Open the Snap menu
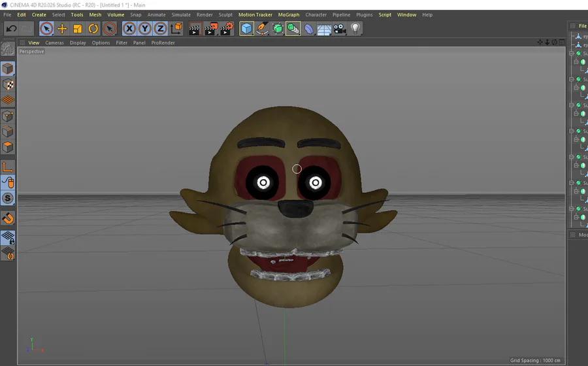 tap(136, 14)
